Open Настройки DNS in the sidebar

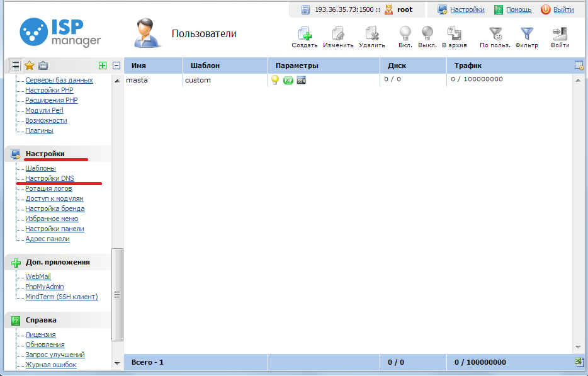point(50,178)
